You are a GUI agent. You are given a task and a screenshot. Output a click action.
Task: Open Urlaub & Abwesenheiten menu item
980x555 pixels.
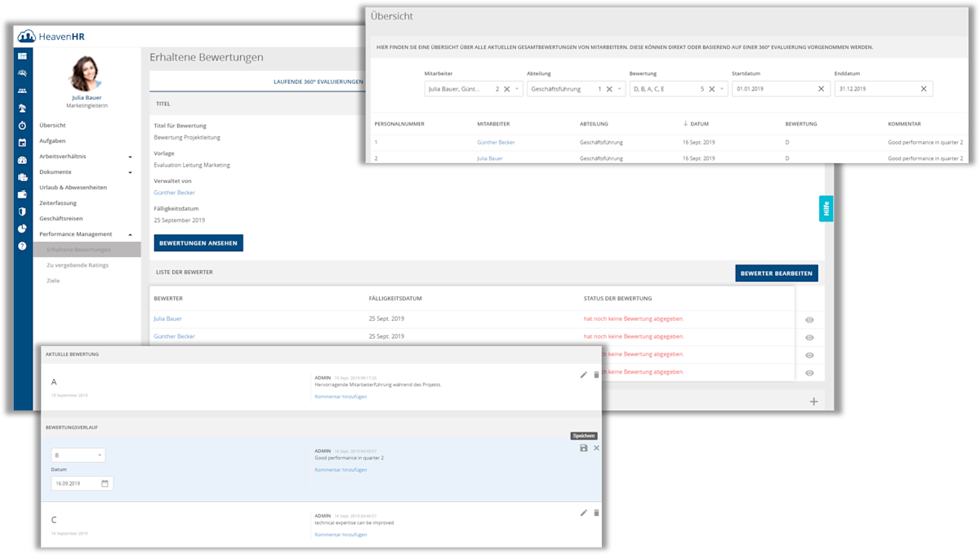[x=73, y=188]
